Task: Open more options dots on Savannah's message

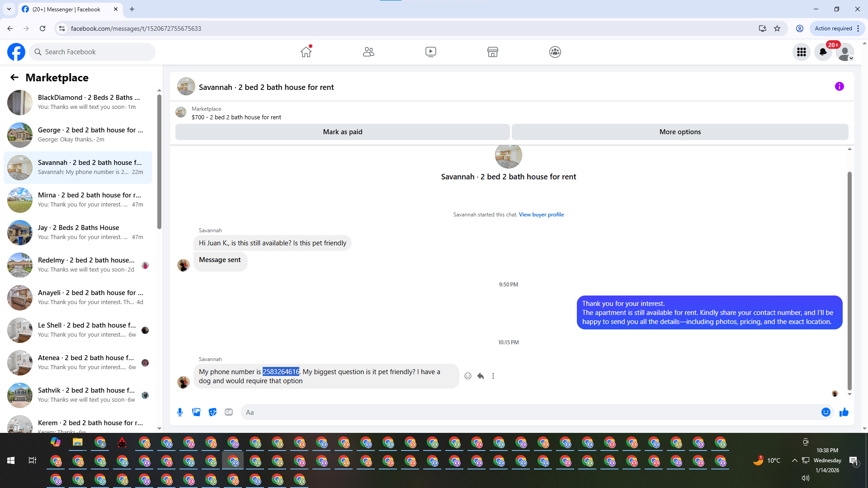Action: pyautogui.click(x=493, y=376)
